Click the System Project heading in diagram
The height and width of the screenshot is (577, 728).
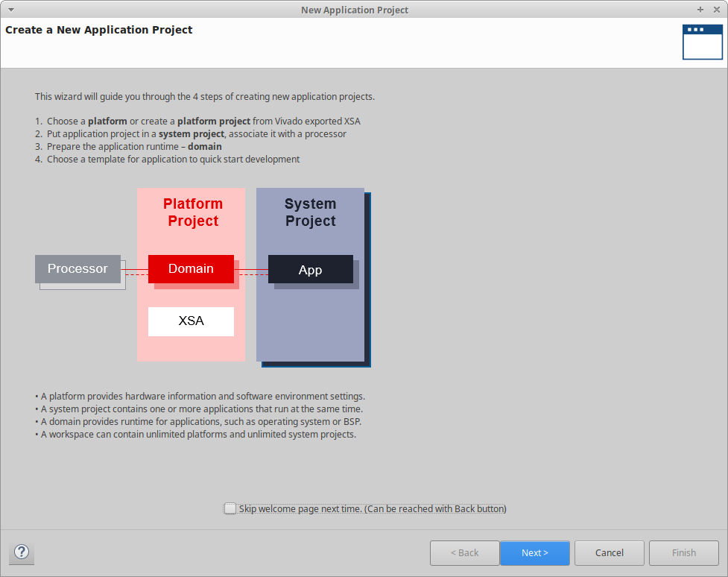point(310,212)
